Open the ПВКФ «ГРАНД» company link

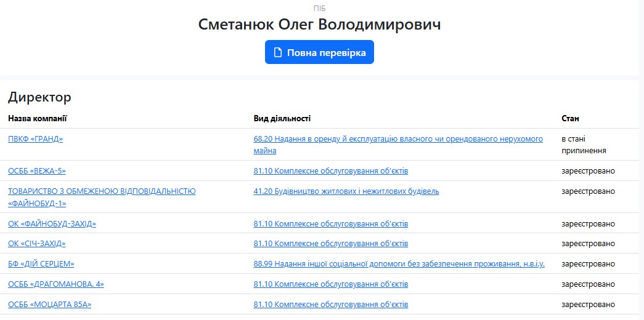pos(35,138)
